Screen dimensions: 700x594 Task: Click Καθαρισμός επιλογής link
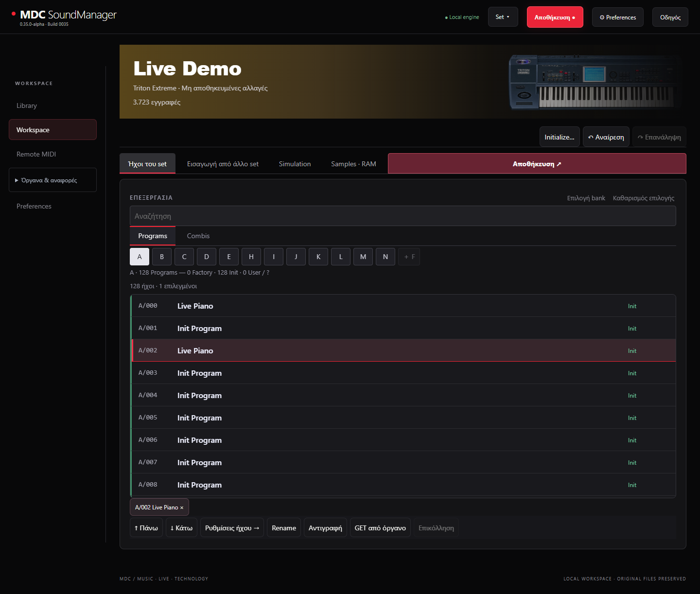click(644, 198)
